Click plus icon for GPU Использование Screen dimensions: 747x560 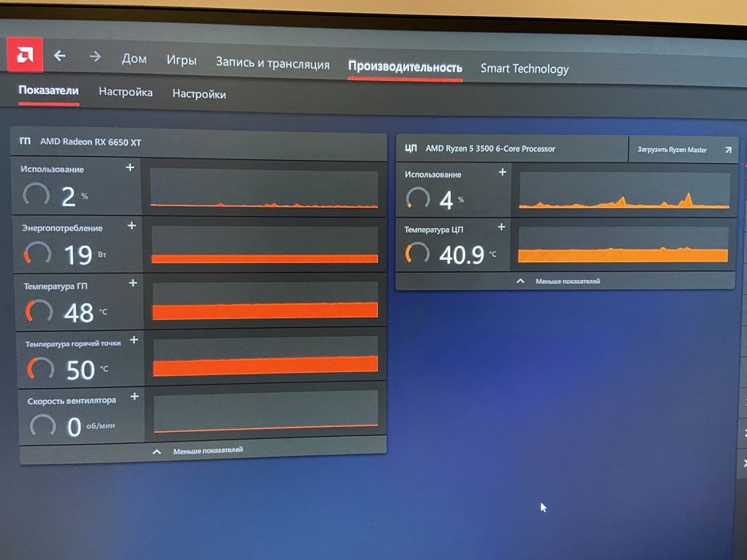click(x=130, y=168)
